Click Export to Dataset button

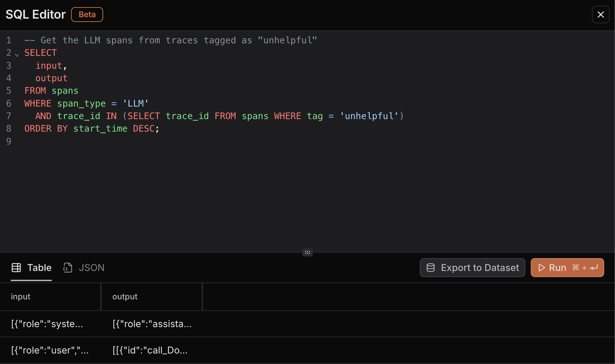click(x=472, y=268)
